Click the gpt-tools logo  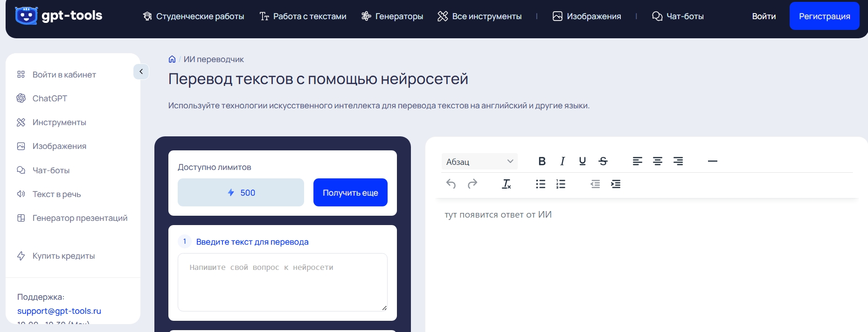(59, 15)
